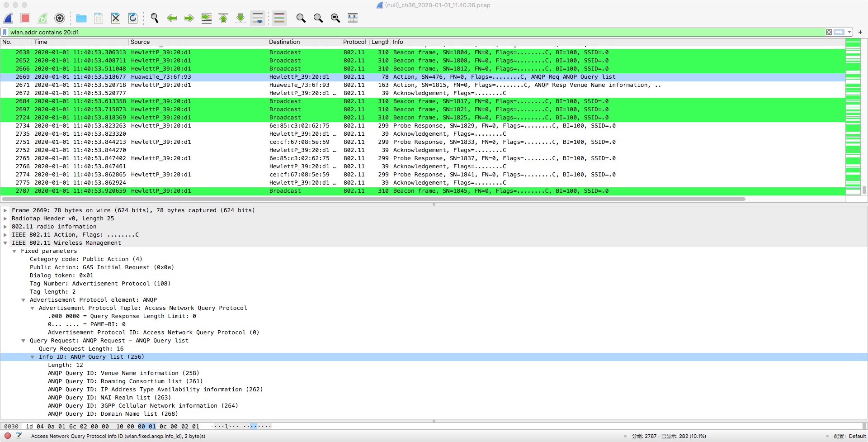Collapse the Info ID: ANQP Query list node
868x442 pixels.
32,357
